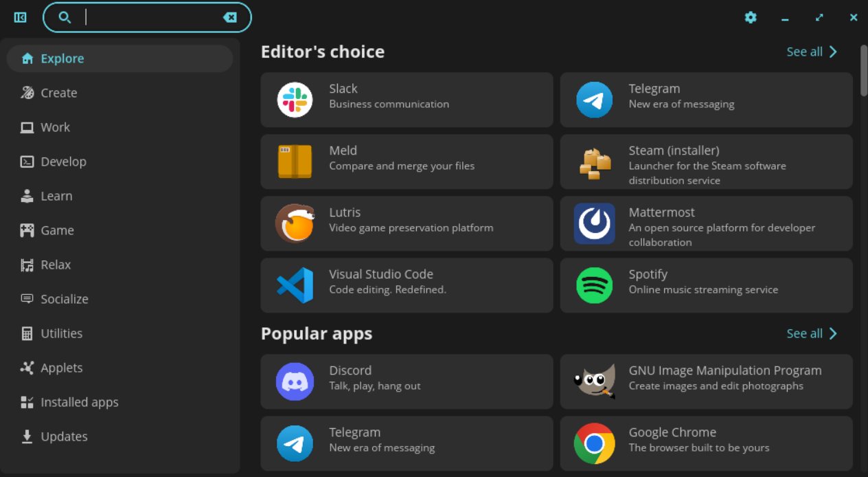Click the Spotify logo icon
The height and width of the screenshot is (477, 868).
point(594,285)
